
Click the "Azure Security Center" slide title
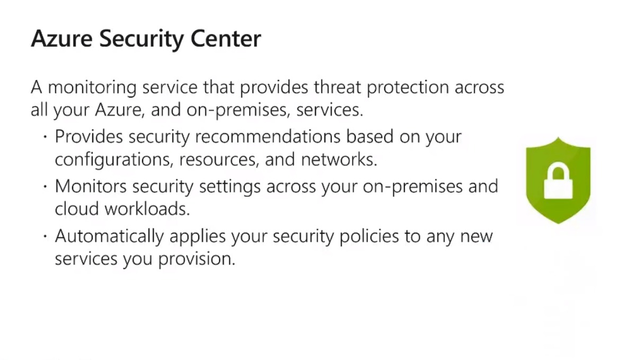(x=146, y=39)
